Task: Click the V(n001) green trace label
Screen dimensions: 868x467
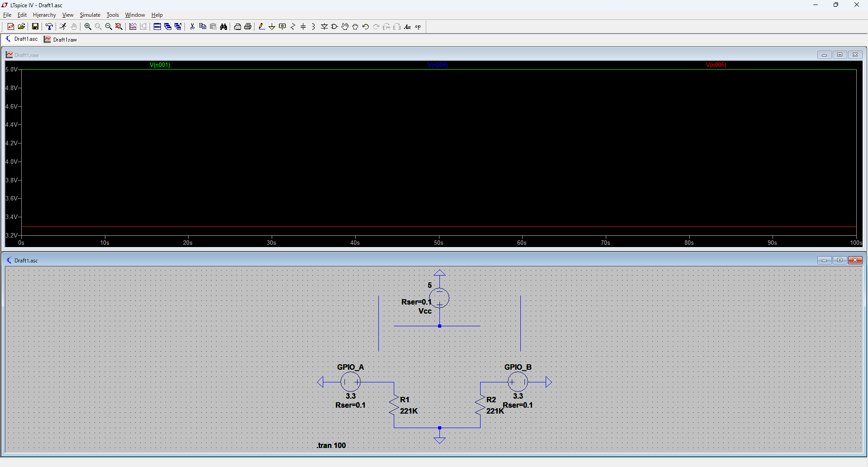Action: click(x=160, y=65)
